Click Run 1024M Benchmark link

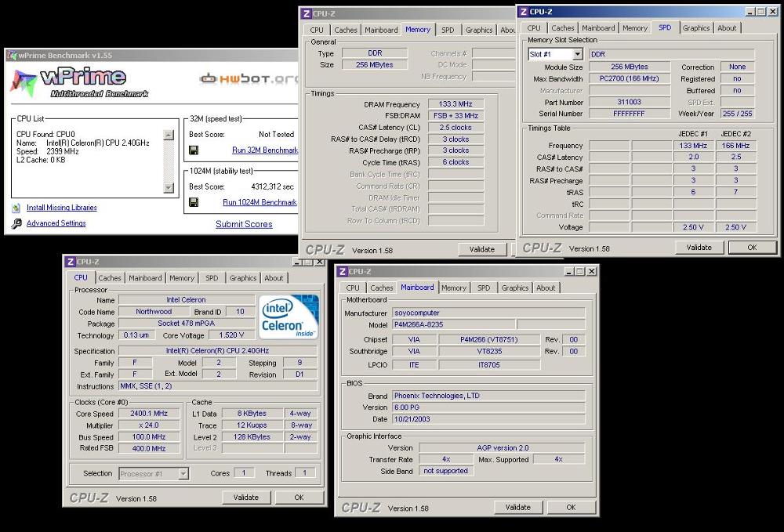pyautogui.click(x=260, y=202)
